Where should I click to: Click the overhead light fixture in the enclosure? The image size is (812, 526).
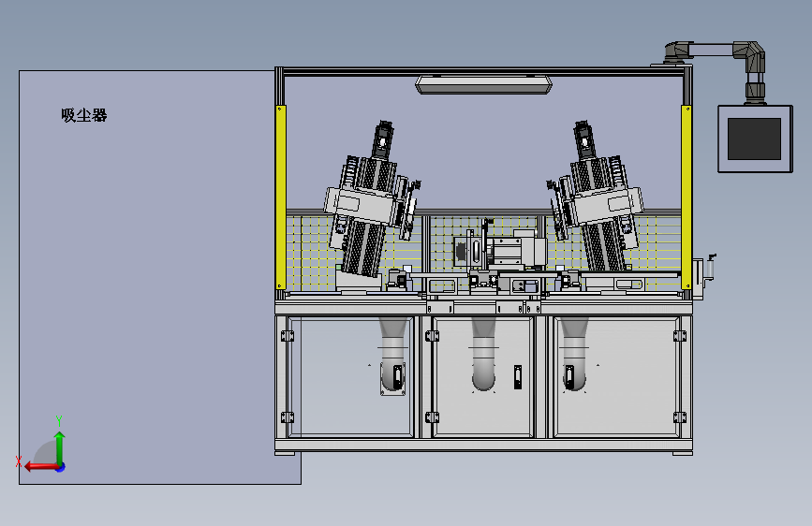[483, 84]
